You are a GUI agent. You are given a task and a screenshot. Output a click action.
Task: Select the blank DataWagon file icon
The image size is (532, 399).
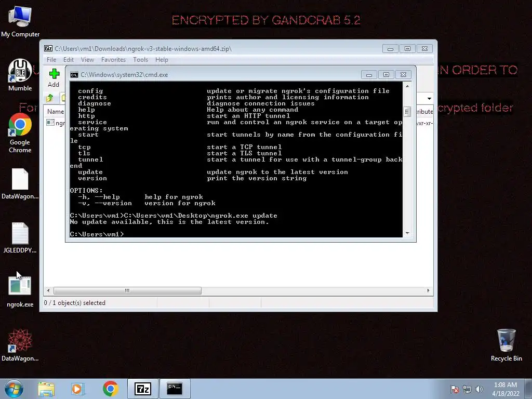(20, 184)
